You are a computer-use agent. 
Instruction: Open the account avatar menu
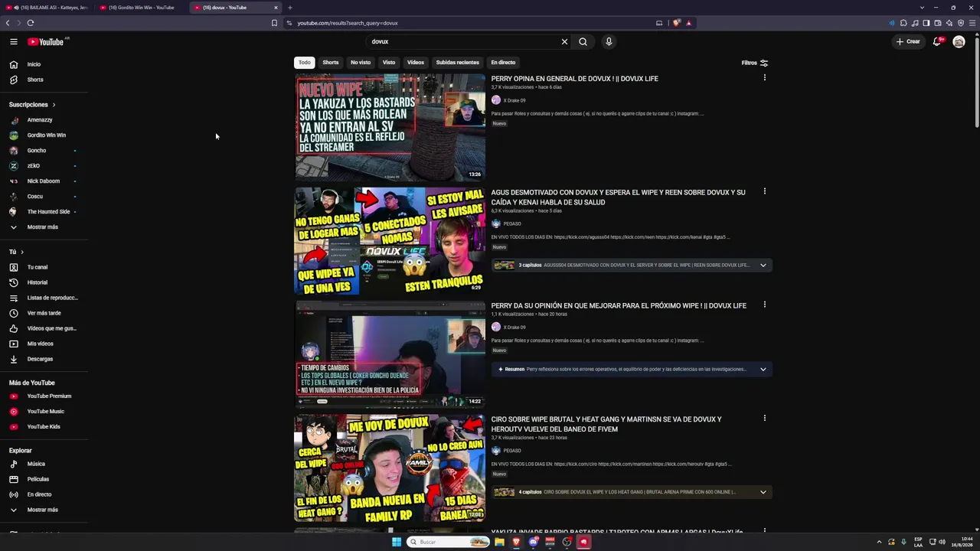959,41
